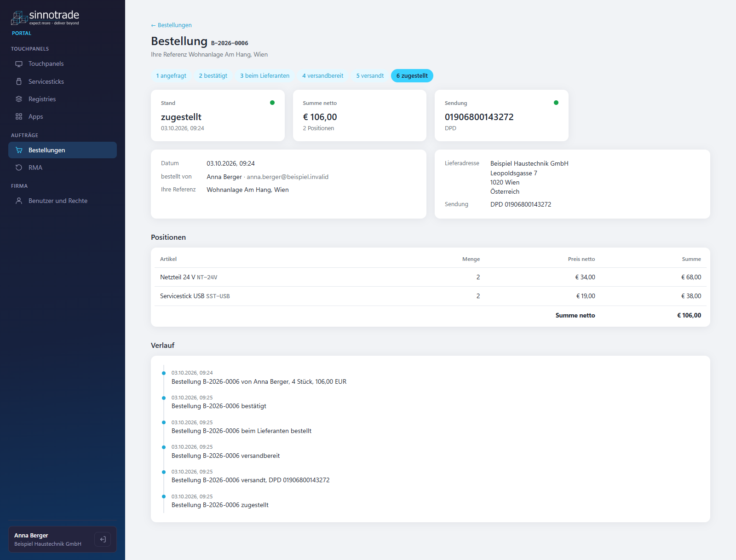Click the Menge column header
This screenshot has height=560, width=736.
tap(471, 259)
